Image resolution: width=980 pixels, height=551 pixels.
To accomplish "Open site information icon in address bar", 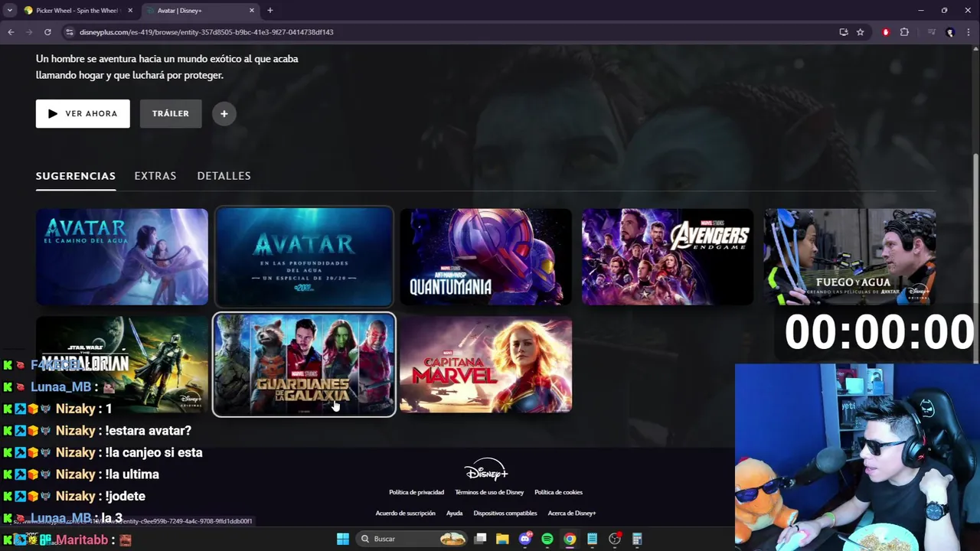I will (x=69, y=32).
